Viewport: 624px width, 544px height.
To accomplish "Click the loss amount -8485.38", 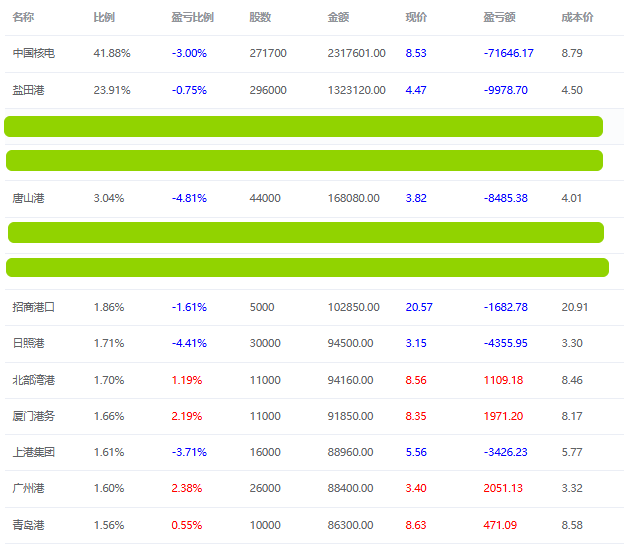I will (x=505, y=198).
